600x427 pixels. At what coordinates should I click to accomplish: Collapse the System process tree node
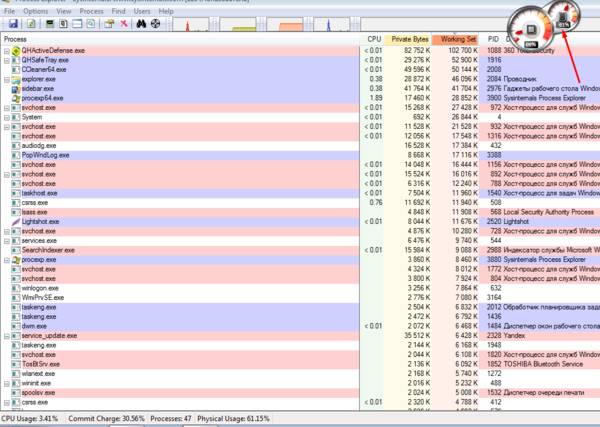[7, 117]
